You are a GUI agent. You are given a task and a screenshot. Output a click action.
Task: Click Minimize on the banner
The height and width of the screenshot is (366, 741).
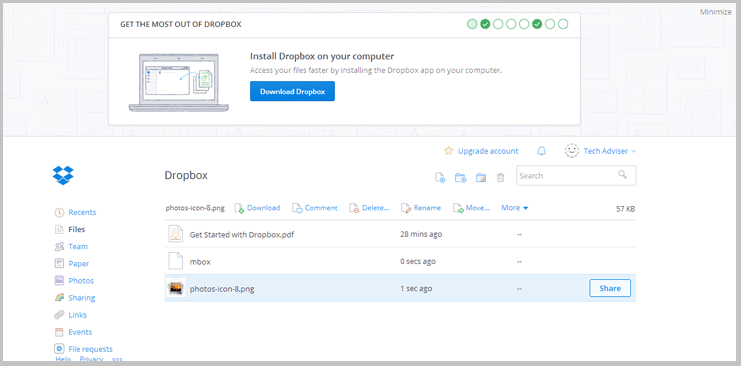[715, 12]
